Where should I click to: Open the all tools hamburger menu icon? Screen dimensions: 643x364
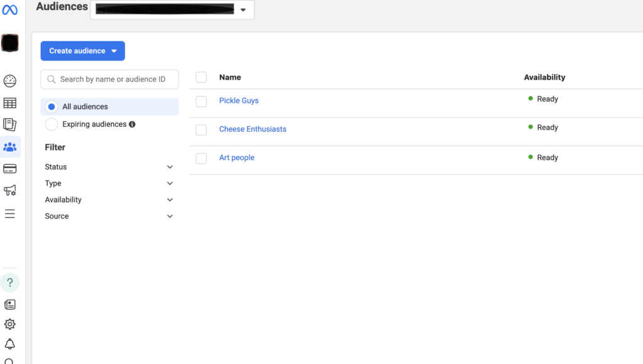point(10,213)
